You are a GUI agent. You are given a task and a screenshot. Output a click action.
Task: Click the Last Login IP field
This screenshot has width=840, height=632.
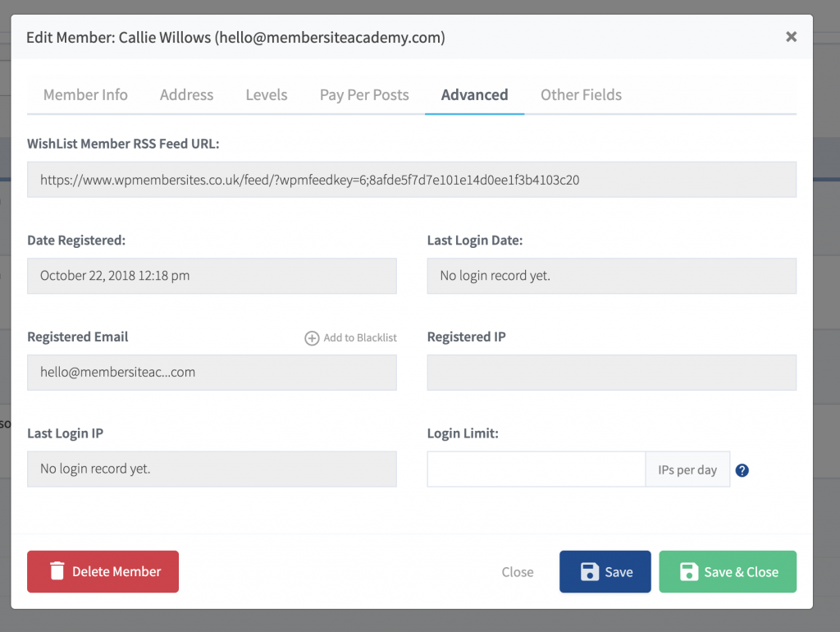click(x=212, y=469)
